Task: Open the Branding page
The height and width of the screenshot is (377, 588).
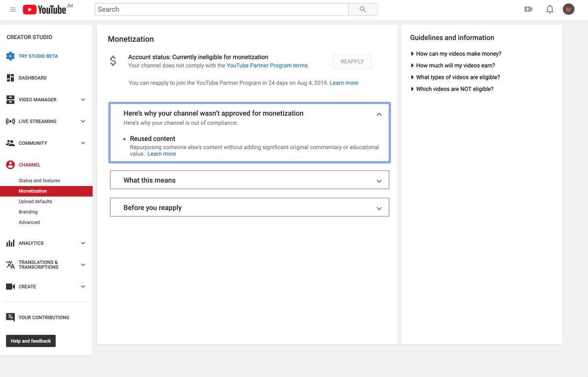Action: 28,212
